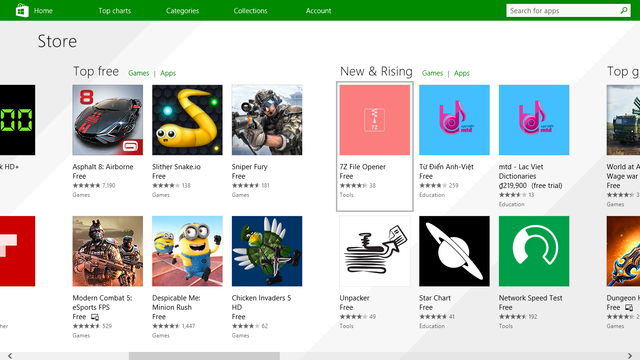Open mtd - Lac Viet Dictionaries icon

(x=534, y=120)
